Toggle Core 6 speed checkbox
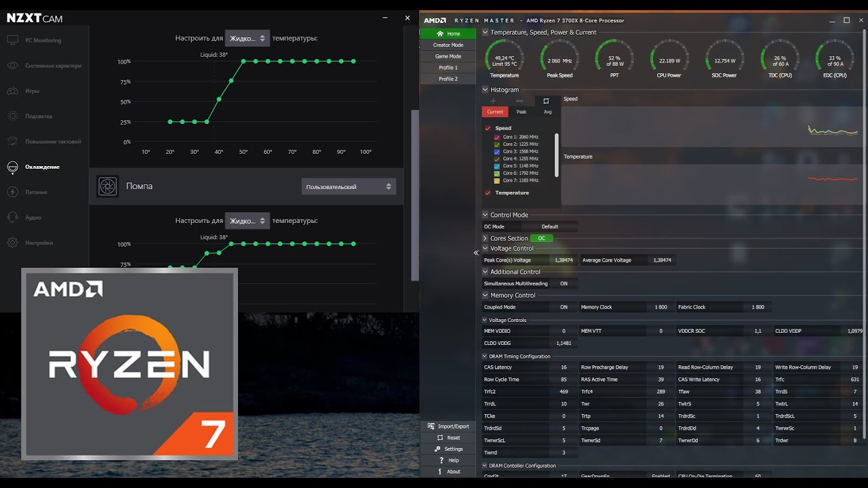 pos(498,174)
